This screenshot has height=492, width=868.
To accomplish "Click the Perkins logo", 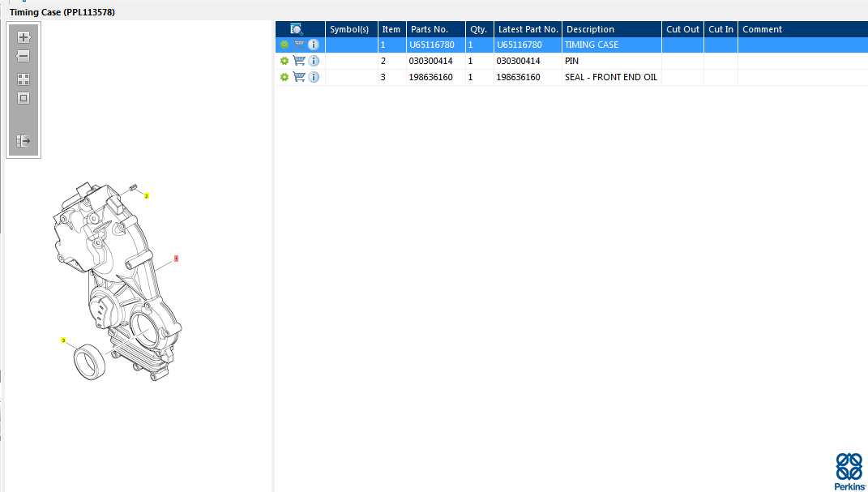I will pos(849,471).
